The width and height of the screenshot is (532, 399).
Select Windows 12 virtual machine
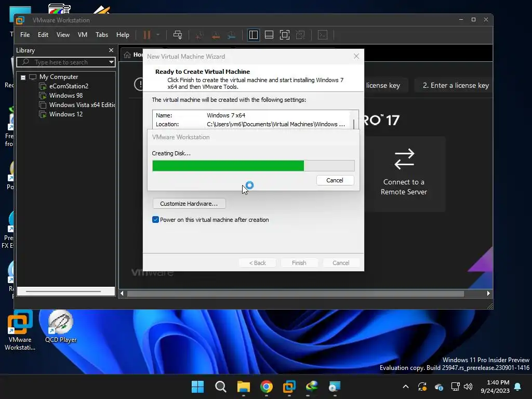tap(66, 114)
